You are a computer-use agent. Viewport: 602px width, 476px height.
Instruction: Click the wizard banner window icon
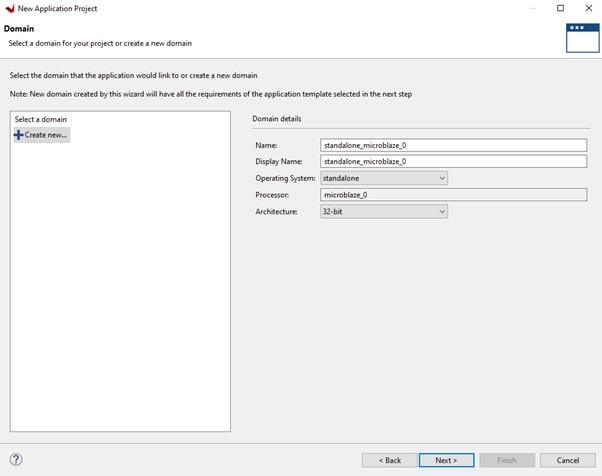tap(582, 37)
